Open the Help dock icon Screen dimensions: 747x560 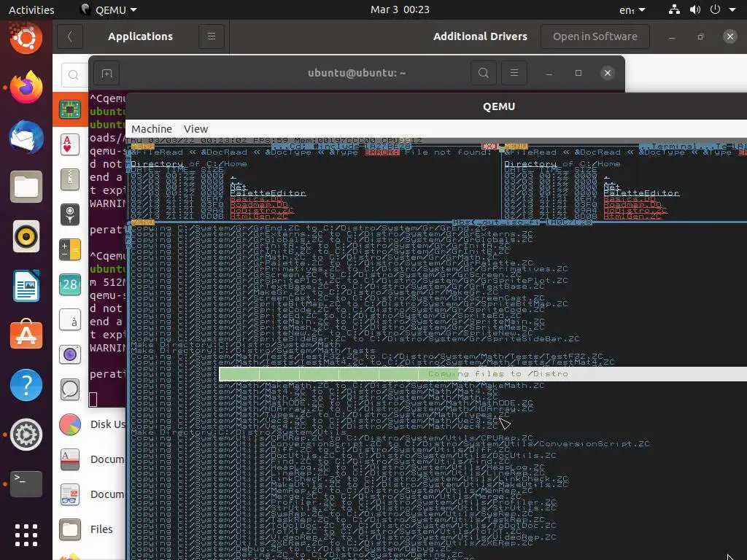pos(26,385)
